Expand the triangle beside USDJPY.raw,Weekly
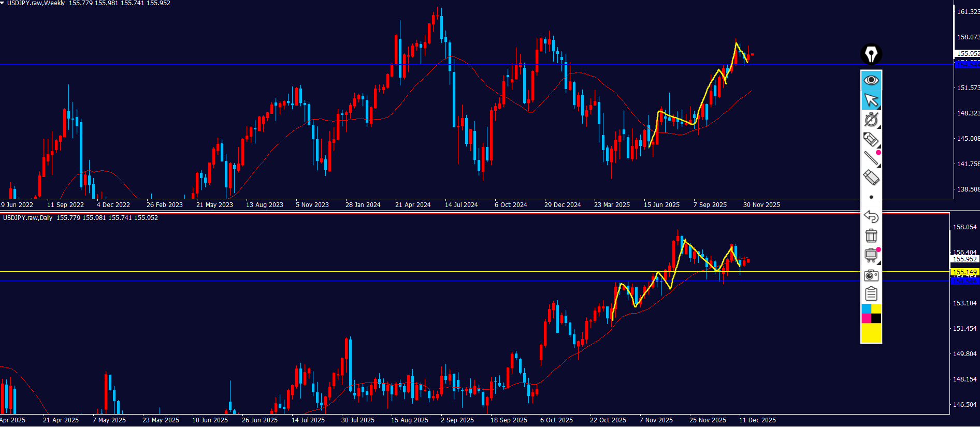 (3, 3)
